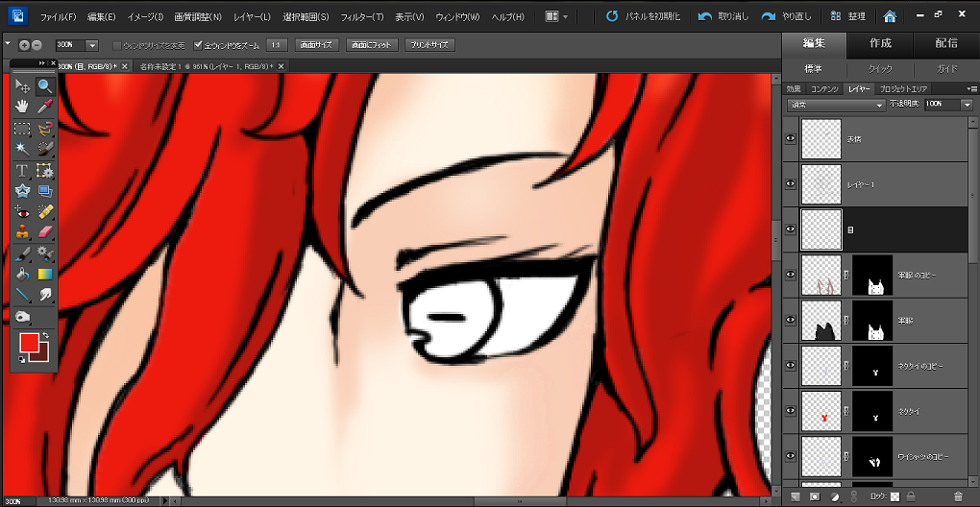
Task: Click the 画面にフィット button
Action: (372, 45)
